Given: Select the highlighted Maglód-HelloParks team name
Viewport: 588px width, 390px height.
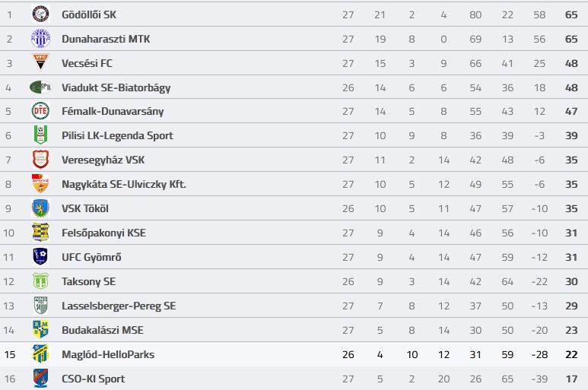Looking at the screenshot, I should click(108, 354).
